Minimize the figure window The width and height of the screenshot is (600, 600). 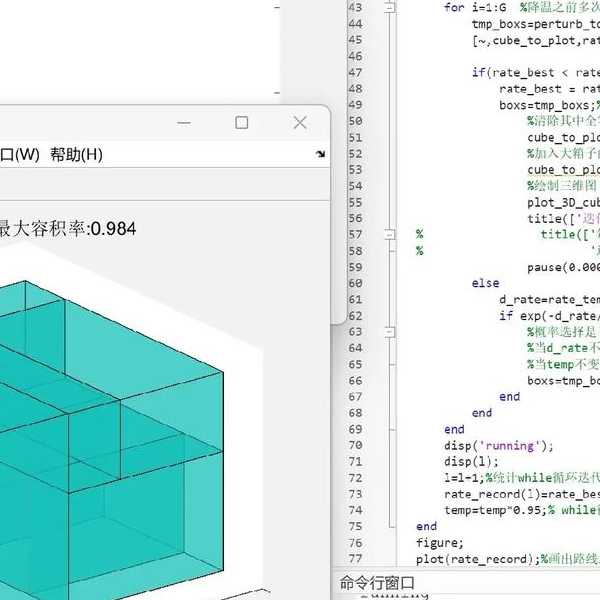[184, 123]
